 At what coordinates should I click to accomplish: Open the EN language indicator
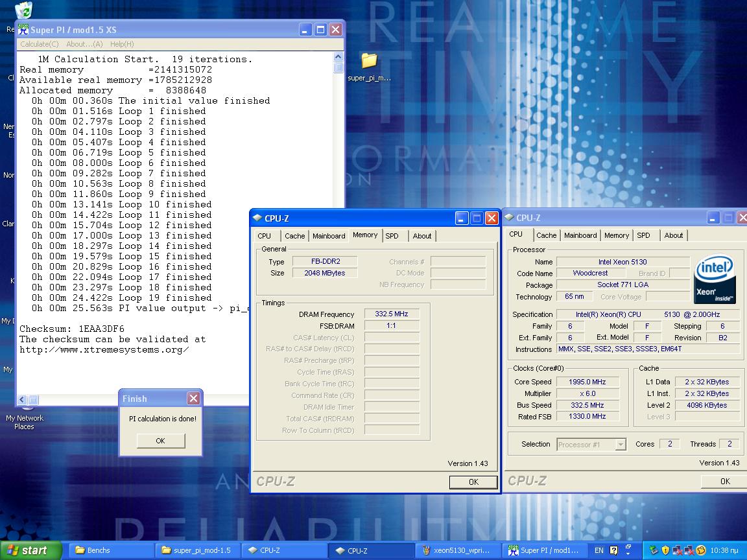tap(599, 550)
